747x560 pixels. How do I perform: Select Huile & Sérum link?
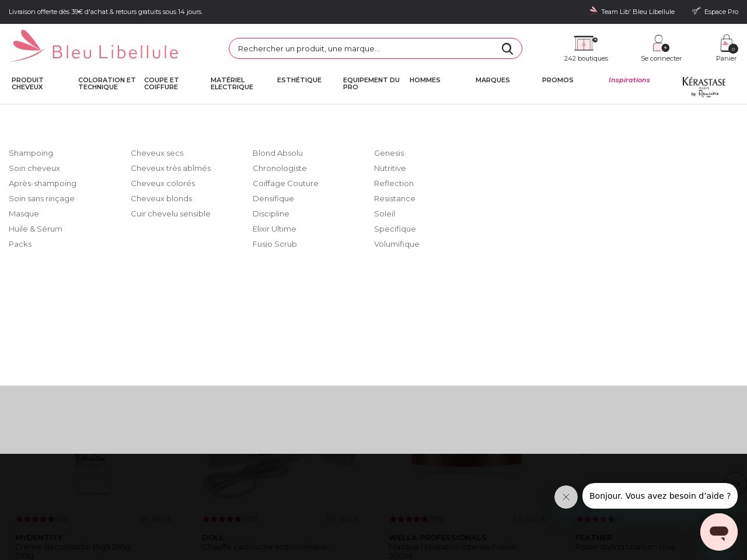tap(36, 229)
